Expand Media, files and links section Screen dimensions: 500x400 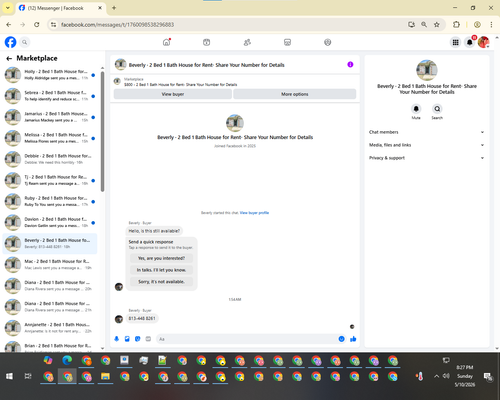click(426, 145)
